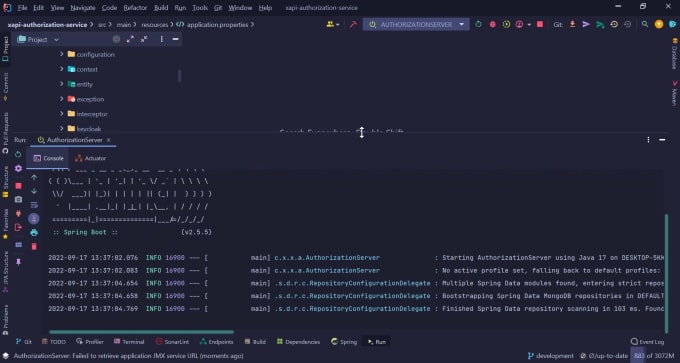The width and height of the screenshot is (680, 363).
Task: Open the Terminal tool window button
Action: click(x=129, y=342)
